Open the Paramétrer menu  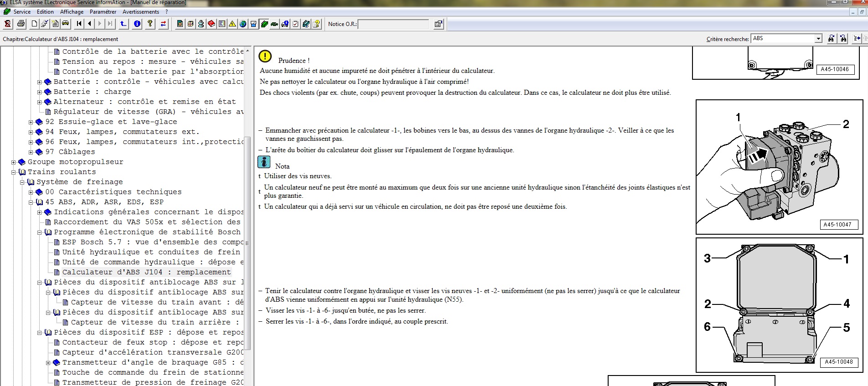click(x=103, y=12)
